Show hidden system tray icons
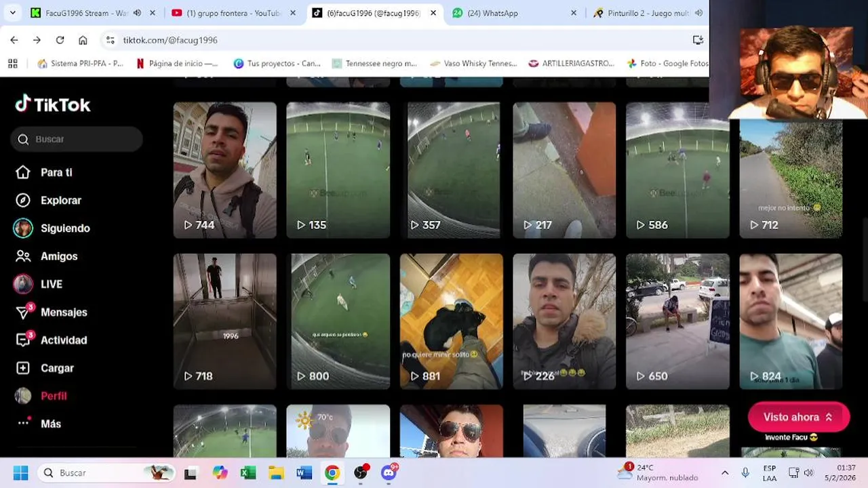The height and width of the screenshot is (488, 868). click(x=725, y=472)
